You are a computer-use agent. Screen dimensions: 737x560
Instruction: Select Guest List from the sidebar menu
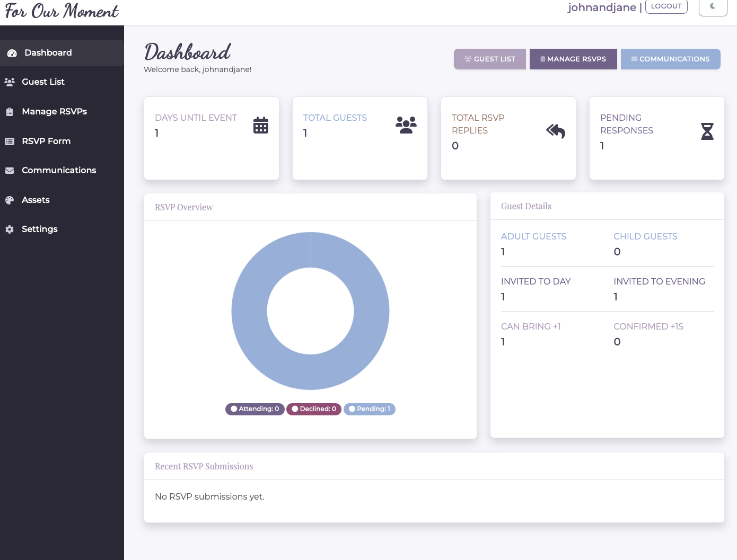click(43, 82)
